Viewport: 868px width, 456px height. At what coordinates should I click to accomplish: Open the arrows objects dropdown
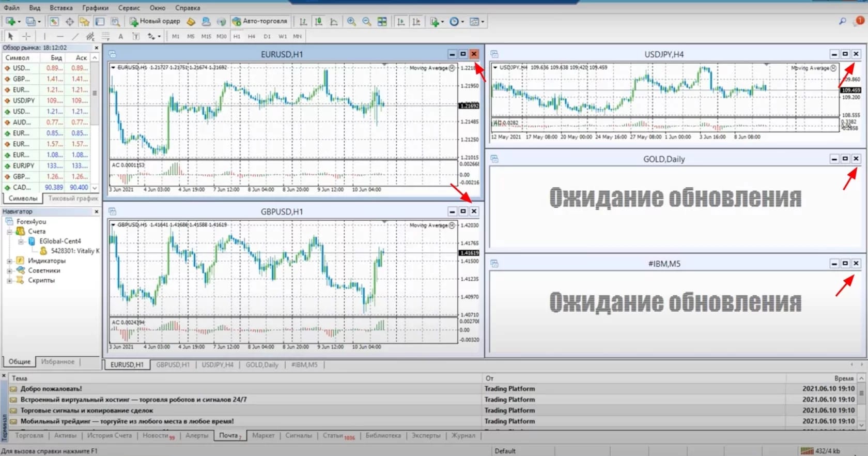159,37
